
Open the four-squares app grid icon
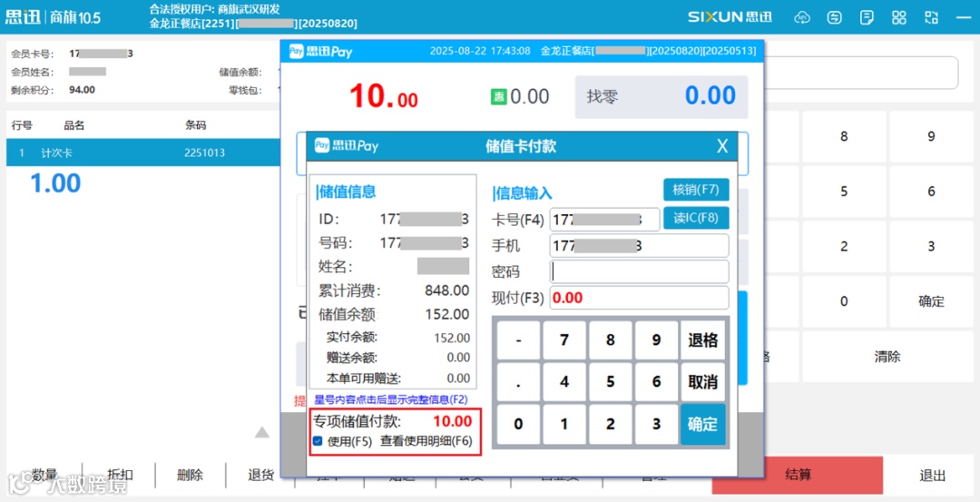click(x=898, y=17)
